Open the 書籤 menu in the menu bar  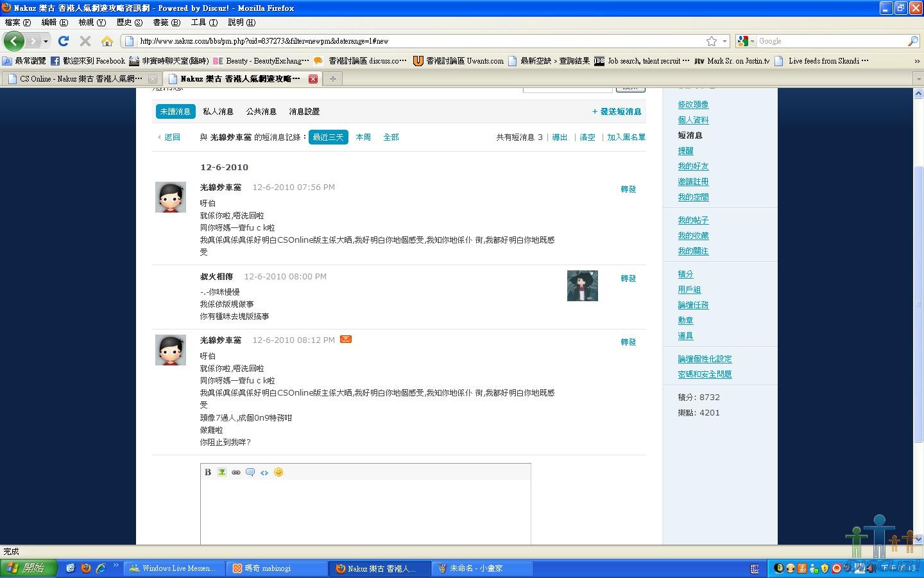(x=166, y=22)
